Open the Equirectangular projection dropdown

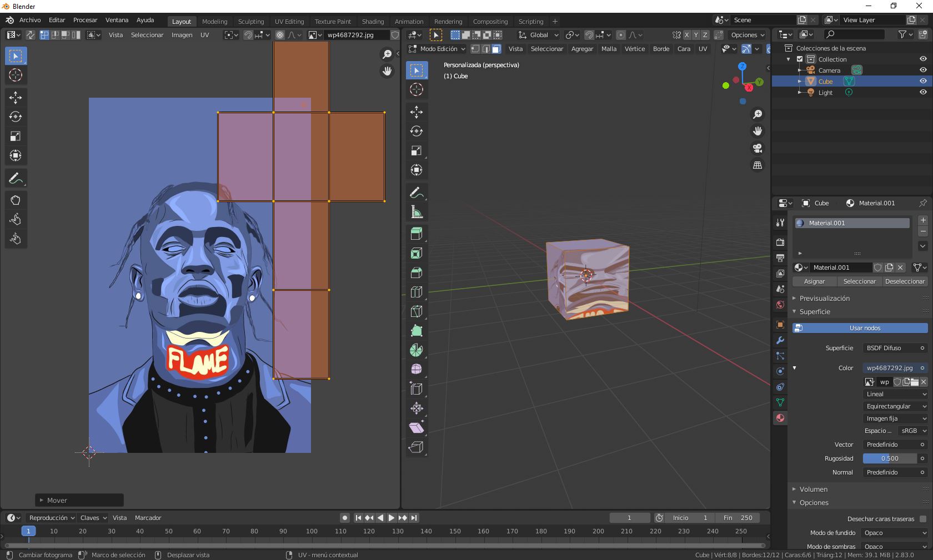click(896, 406)
